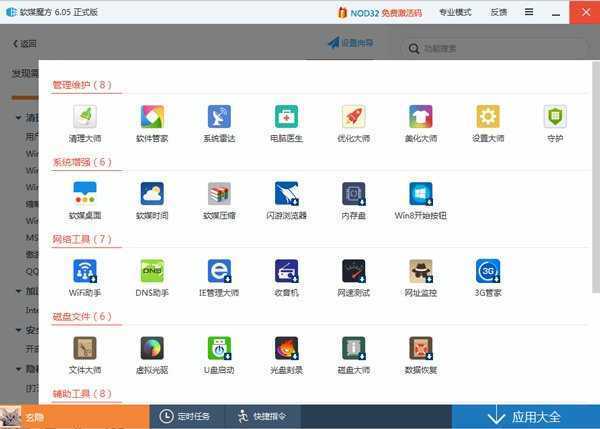Image resolution: width=600 pixels, height=429 pixels.
Task: Launch 优化大师 rocket icon
Action: pyautogui.click(x=354, y=116)
